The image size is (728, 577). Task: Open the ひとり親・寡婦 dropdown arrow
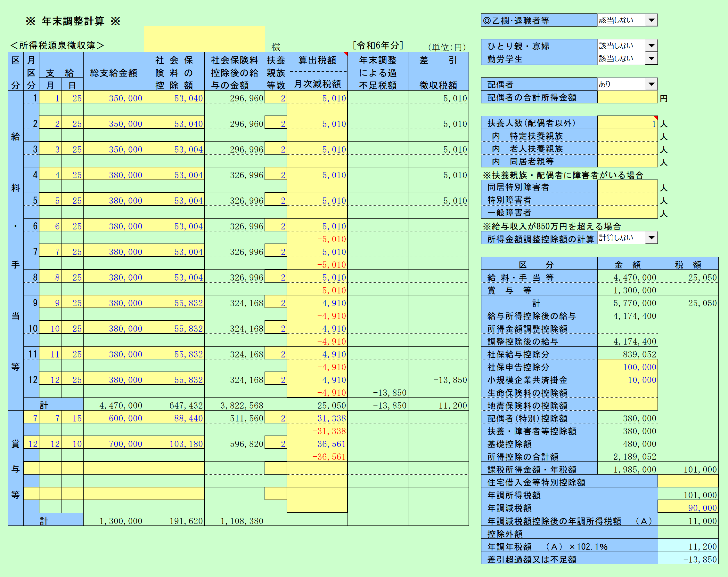click(x=651, y=45)
